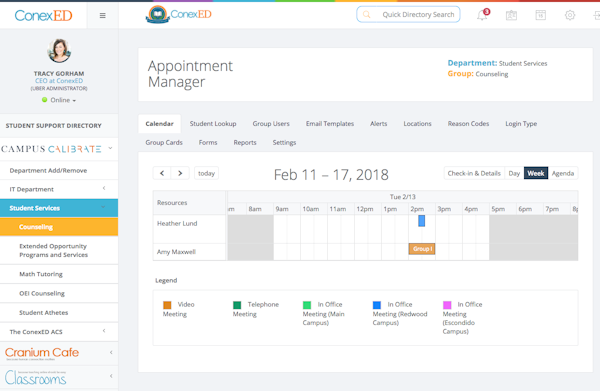
Task: Open Amy Maxwell's Group appointment
Action: tap(422, 249)
